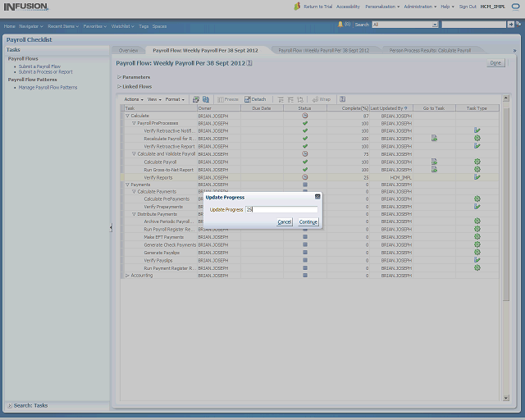Expand the Accounting tree node
Screen dimensions: 525x420
tap(127, 276)
